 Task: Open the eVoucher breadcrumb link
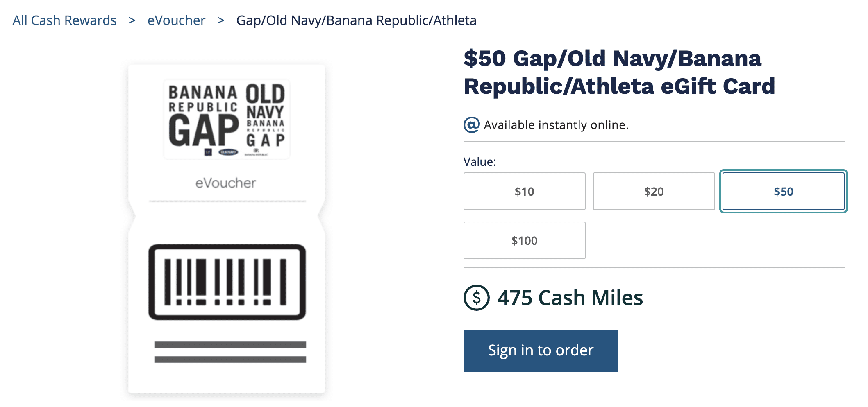point(176,20)
